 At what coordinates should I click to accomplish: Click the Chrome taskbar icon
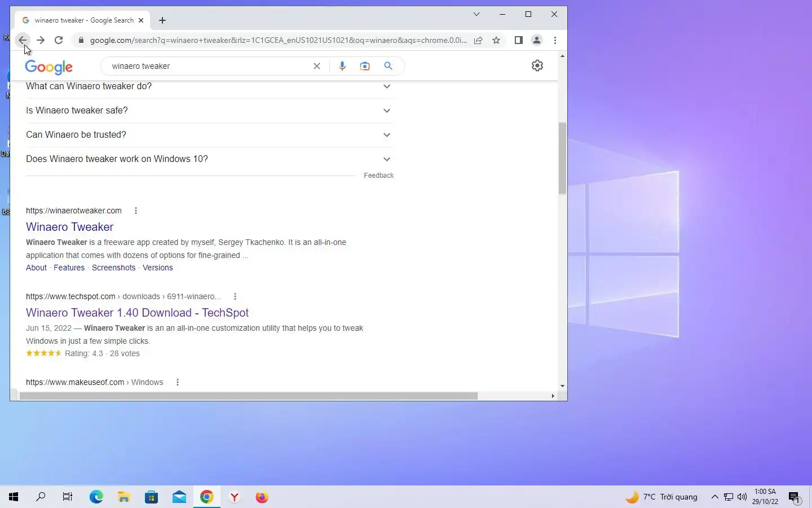click(207, 497)
